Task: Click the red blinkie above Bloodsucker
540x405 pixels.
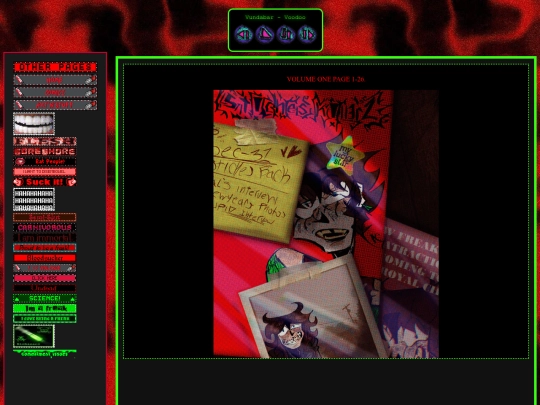Action: [x=45, y=248]
